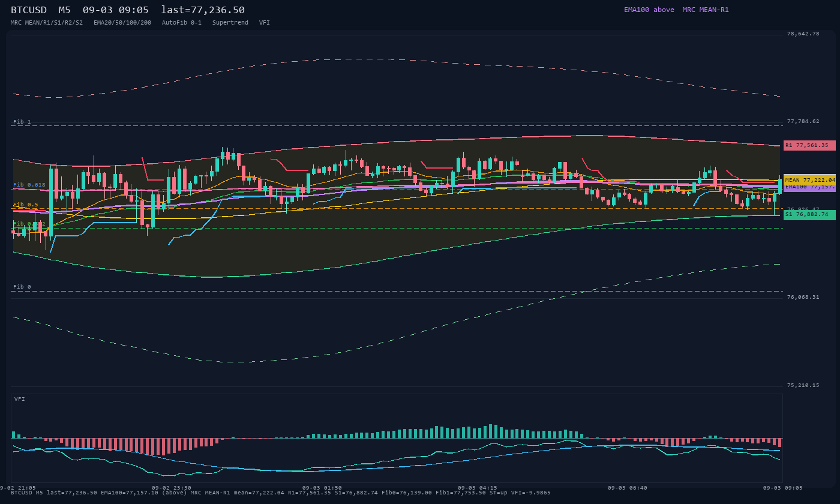This screenshot has height=504, width=840.
Task: Select 'Supertrend' legend entry
Action: 230,23
